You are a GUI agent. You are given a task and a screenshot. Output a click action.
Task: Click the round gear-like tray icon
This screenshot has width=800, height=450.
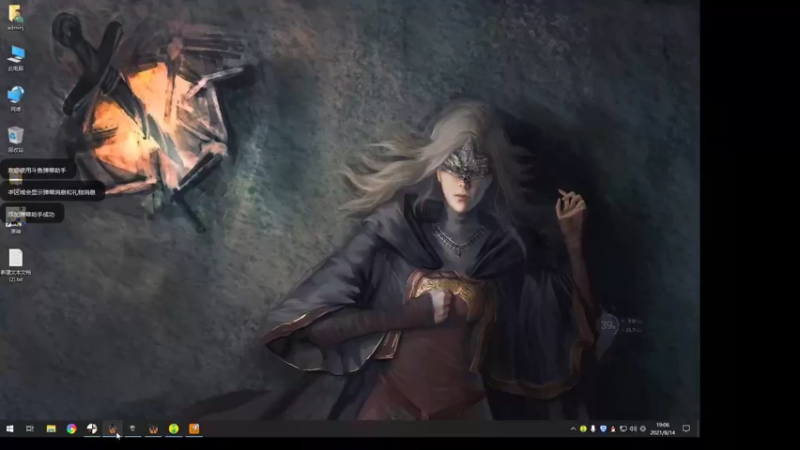[x=643, y=429]
